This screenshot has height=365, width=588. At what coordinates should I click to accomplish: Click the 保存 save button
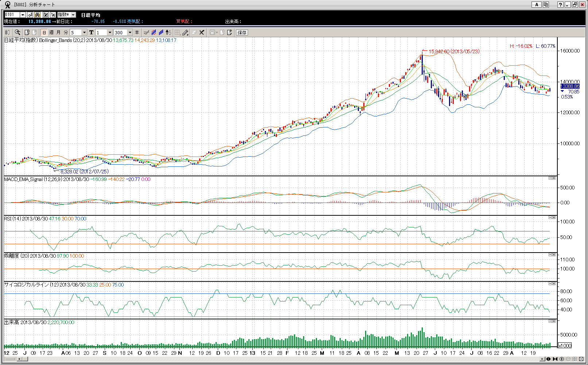pos(242,32)
